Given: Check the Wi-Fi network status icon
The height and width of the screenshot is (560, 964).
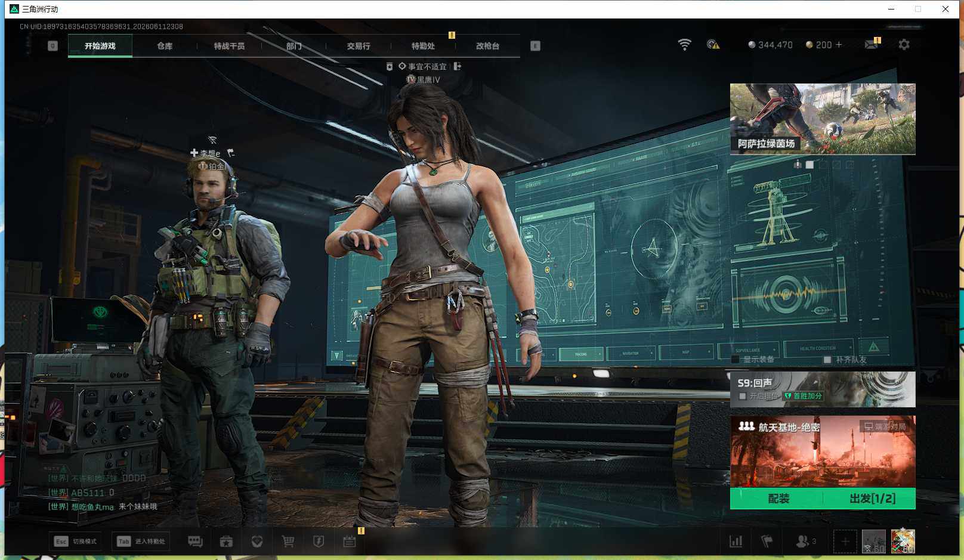Looking at the screenshot, I should (684, 45).
